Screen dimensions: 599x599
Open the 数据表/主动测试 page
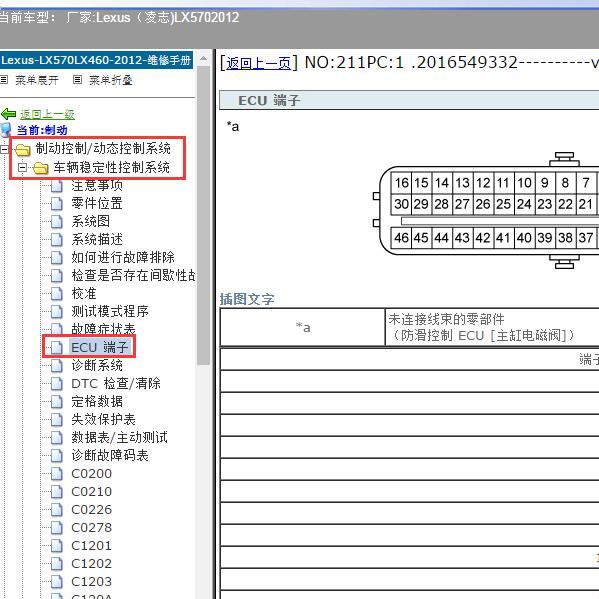(x=120, y=437)
